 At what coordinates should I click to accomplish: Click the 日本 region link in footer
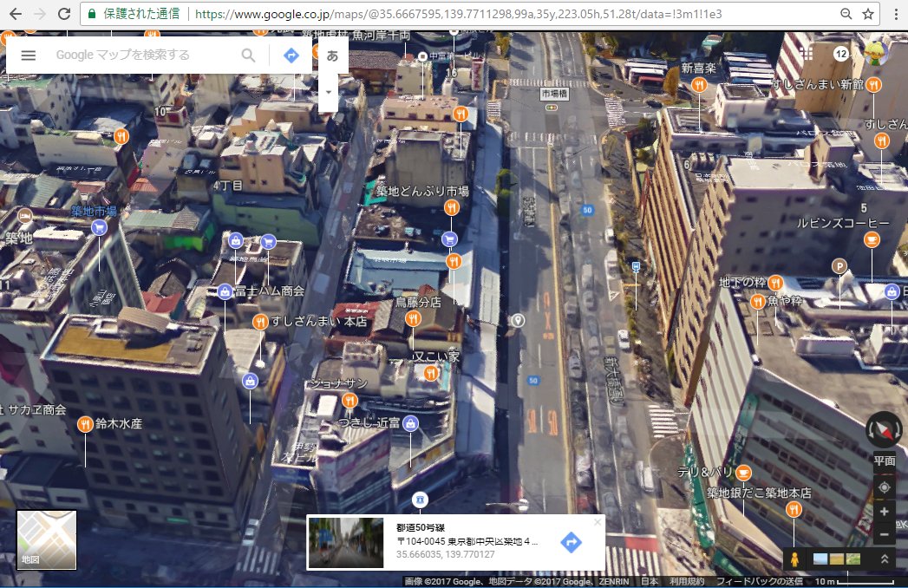click(x=650, y=581)
